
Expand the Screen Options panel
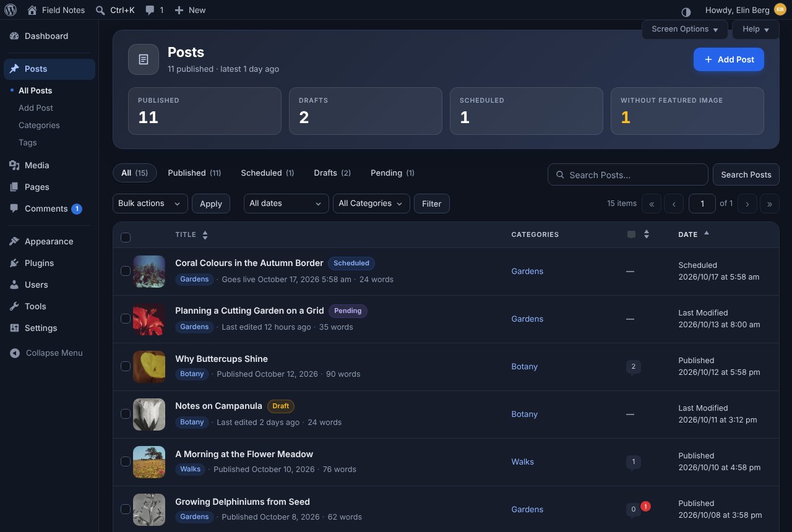685,29
